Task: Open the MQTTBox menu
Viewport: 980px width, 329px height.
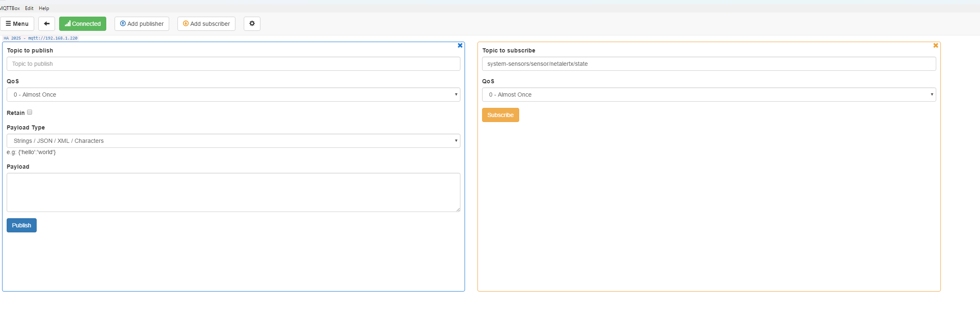Action: 10,8
